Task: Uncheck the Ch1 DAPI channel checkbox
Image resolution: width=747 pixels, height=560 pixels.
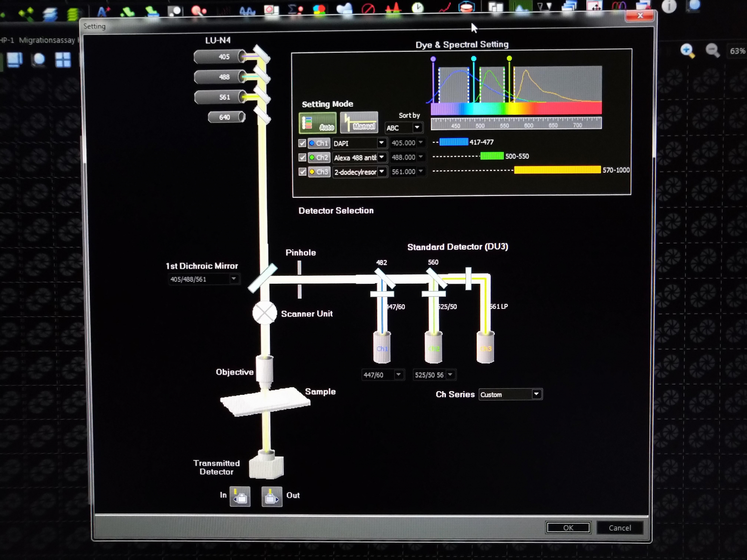Action: [303, 143]
